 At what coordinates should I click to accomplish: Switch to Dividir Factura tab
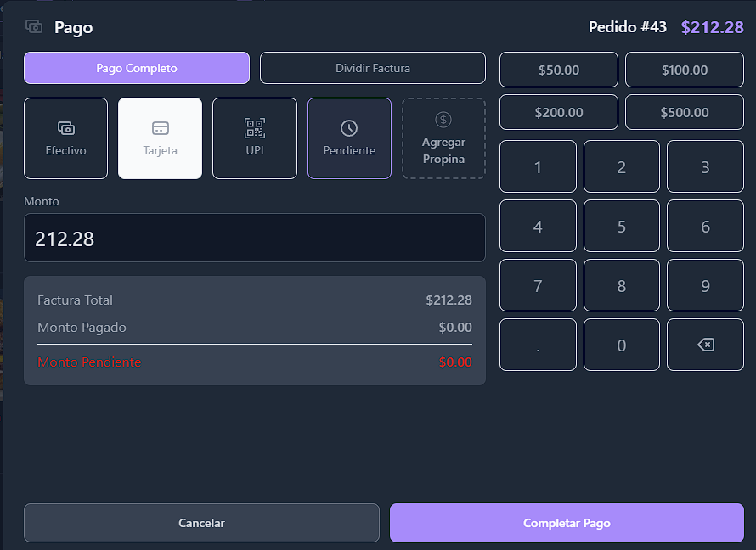pos(373,68)
